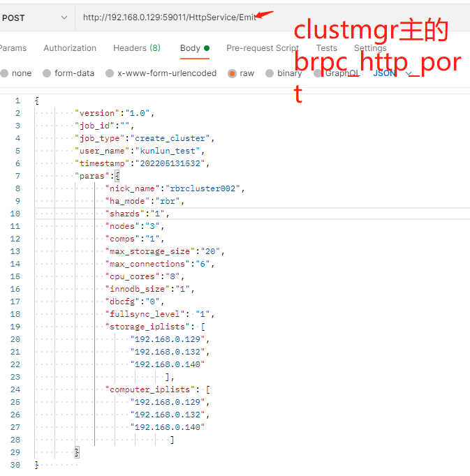Click the "innodb_size":"1" line
This screenshot has height=476, width=470.
point(149,289)
